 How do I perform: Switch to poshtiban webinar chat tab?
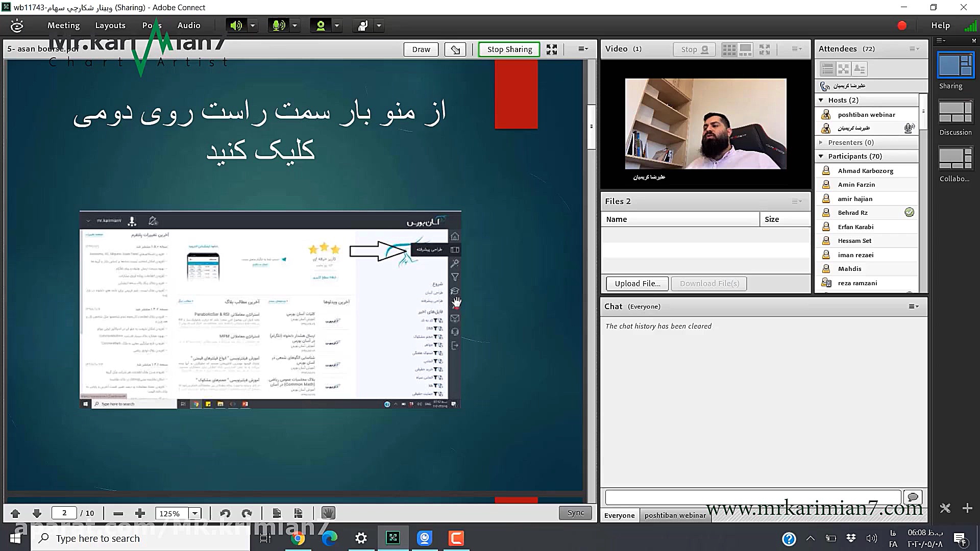[x=675, y=515]
